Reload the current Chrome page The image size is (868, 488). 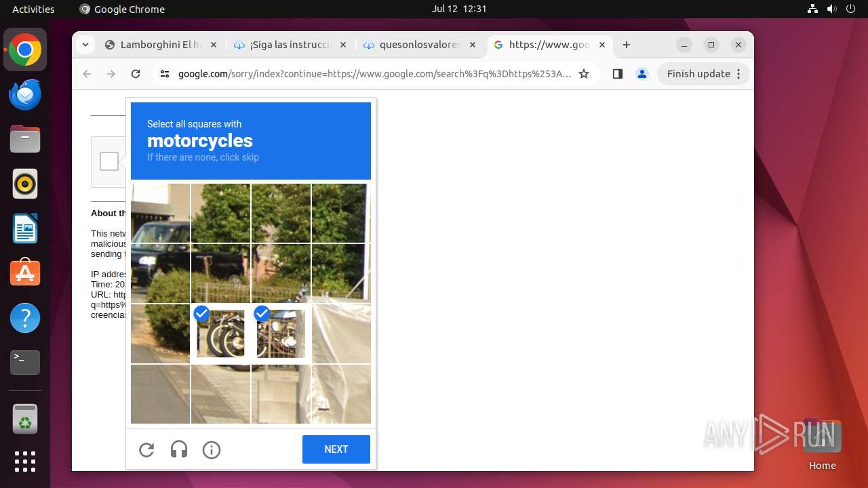136,74
